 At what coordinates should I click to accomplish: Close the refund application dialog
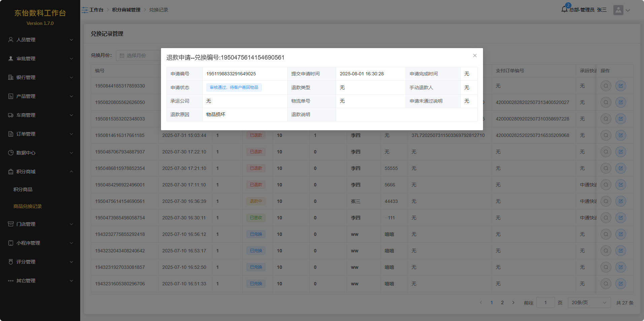pos(475,56)
